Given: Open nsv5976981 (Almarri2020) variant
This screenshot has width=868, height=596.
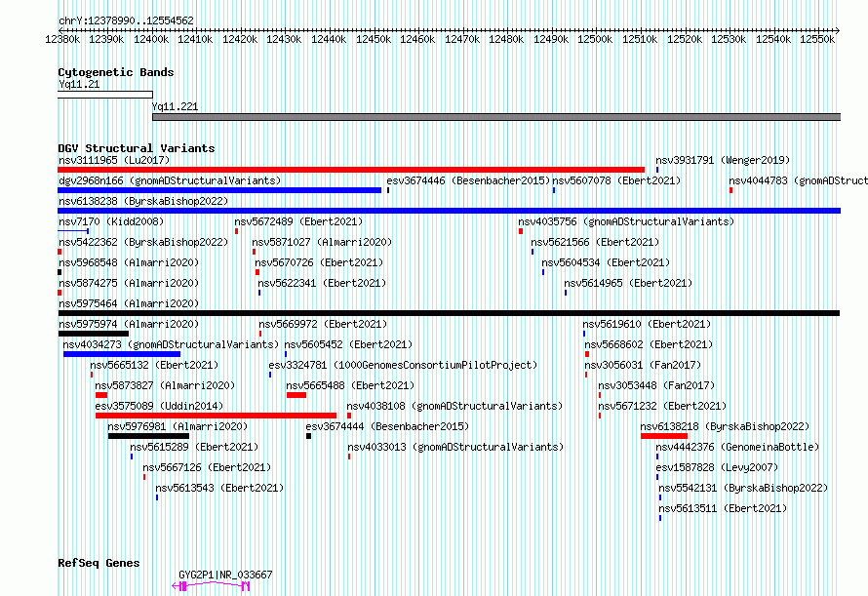Looking at the screenshot, I should [178, 426].
